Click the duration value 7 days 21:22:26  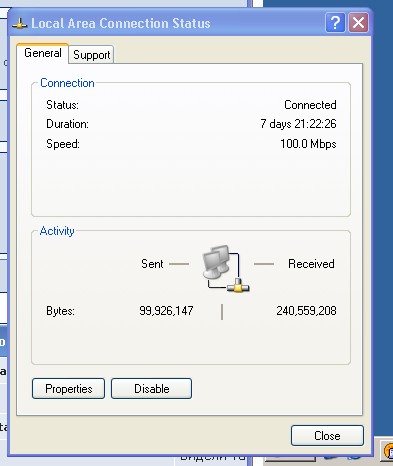click(x=298, y=124)
